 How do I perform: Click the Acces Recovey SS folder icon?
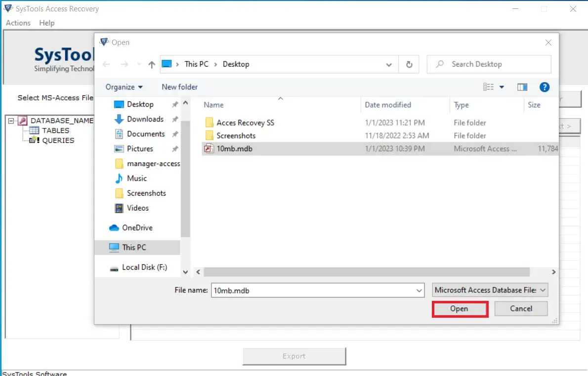click(x=209, y=123)
